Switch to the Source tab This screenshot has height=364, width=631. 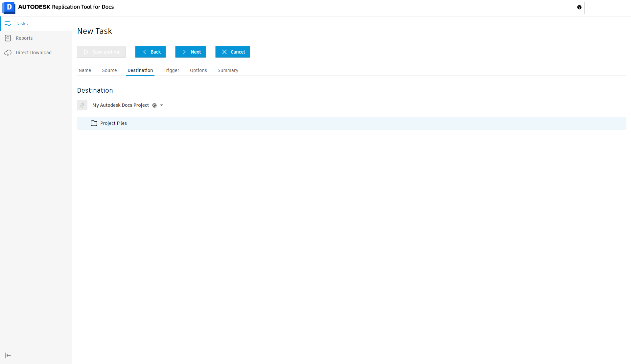click(109, 70)
